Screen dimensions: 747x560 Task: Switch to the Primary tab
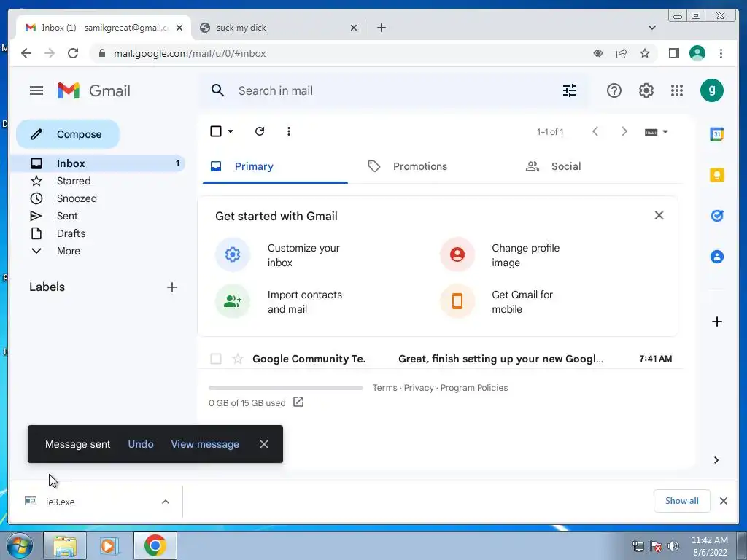(275, 166)
